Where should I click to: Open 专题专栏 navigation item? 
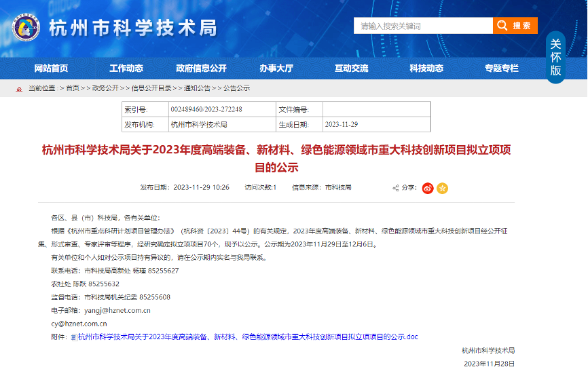pos(501,68)
